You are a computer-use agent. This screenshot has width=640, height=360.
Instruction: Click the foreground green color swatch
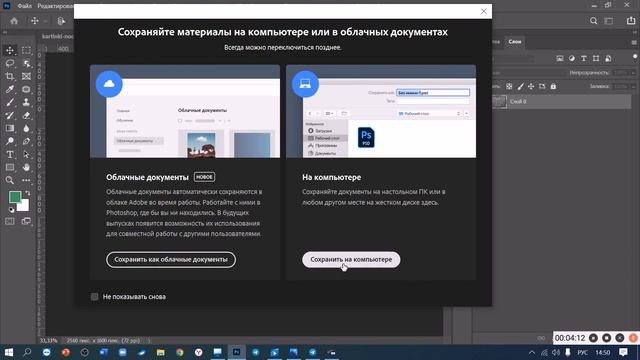(x=15, y=197)
